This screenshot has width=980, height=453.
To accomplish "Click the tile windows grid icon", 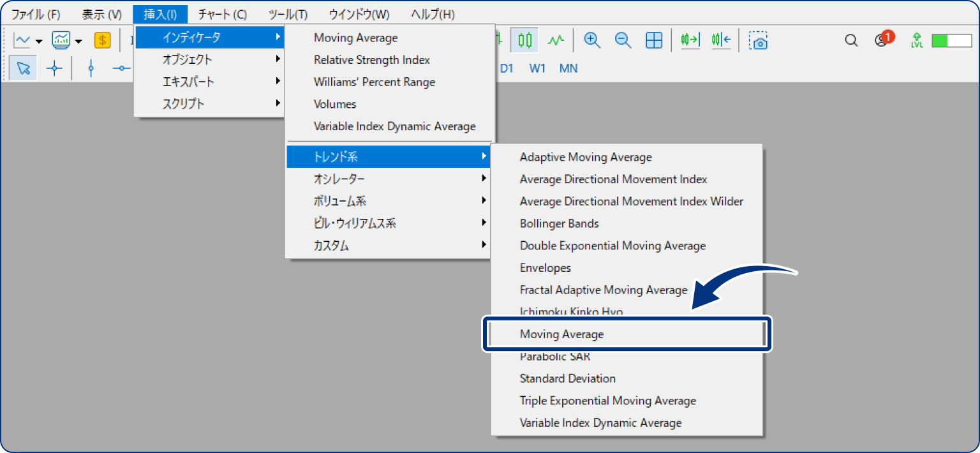I will coord(654,41).
